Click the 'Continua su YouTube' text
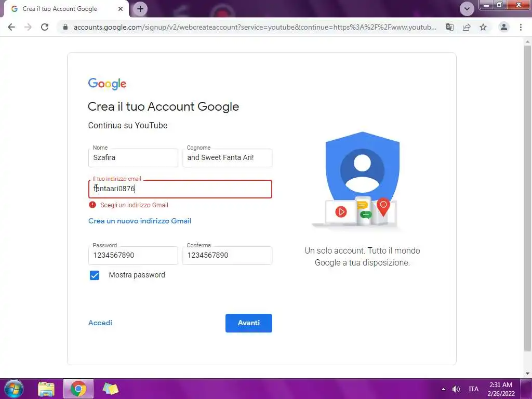Screen dimensions: 532x399 pyautogui.click(x=128, y=126)
